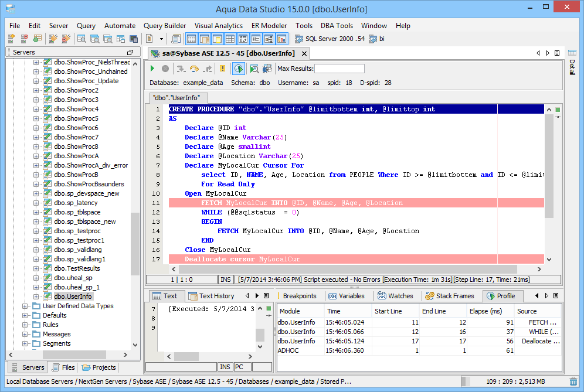Click the dark window icon in main toolbar
The image size is (584, 392).
pos(134,38)
